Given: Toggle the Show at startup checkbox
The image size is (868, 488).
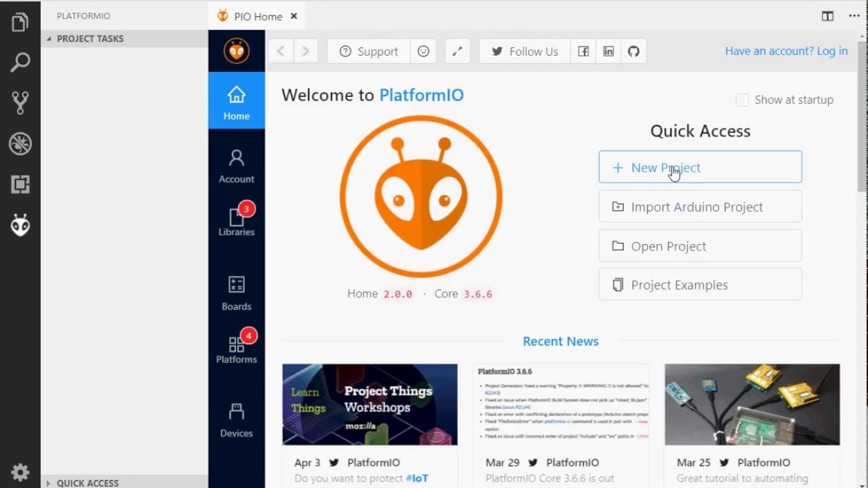Looking at the screenshot, I should click(742, 100).
